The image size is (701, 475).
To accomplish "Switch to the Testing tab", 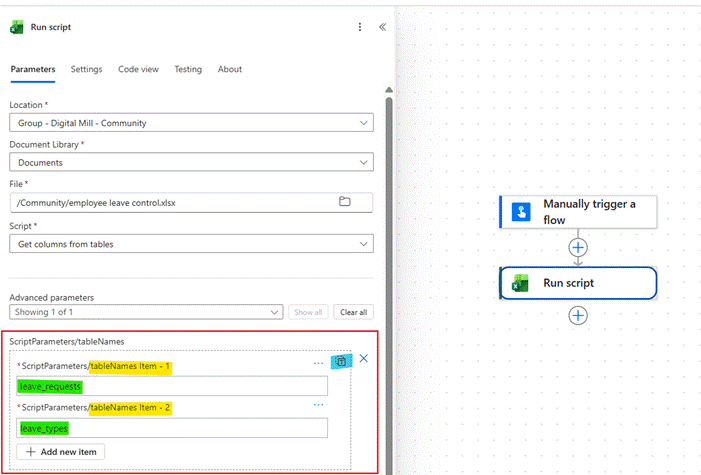I will 188,69.
